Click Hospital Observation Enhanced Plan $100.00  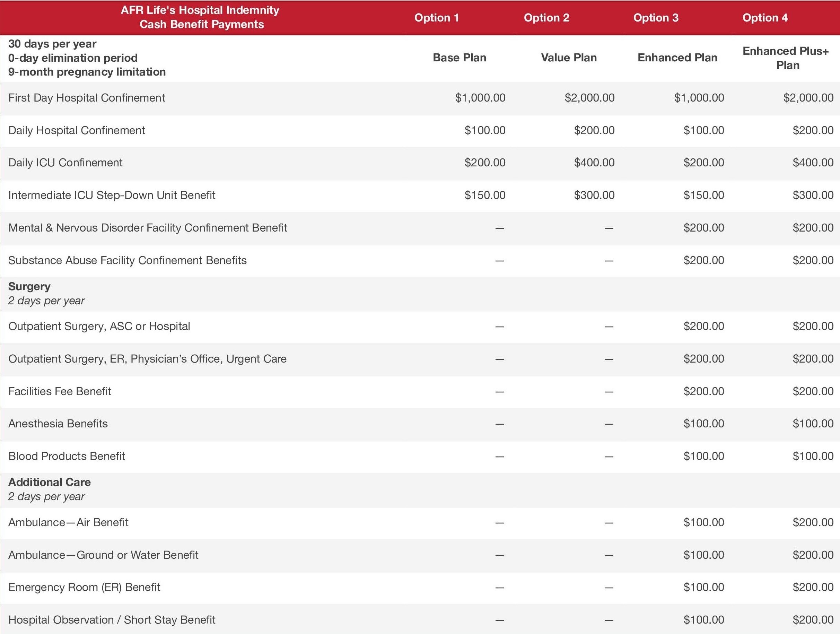(x=704, y=620)
